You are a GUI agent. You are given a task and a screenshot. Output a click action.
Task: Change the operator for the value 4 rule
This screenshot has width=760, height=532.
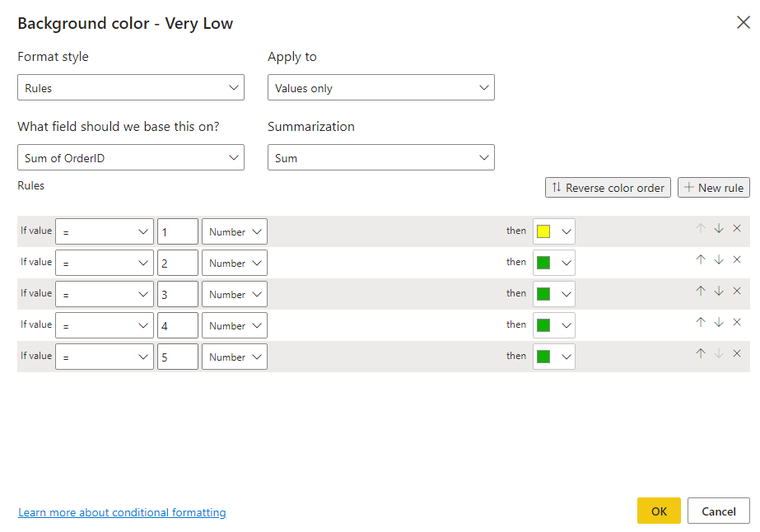coord(105,325)
